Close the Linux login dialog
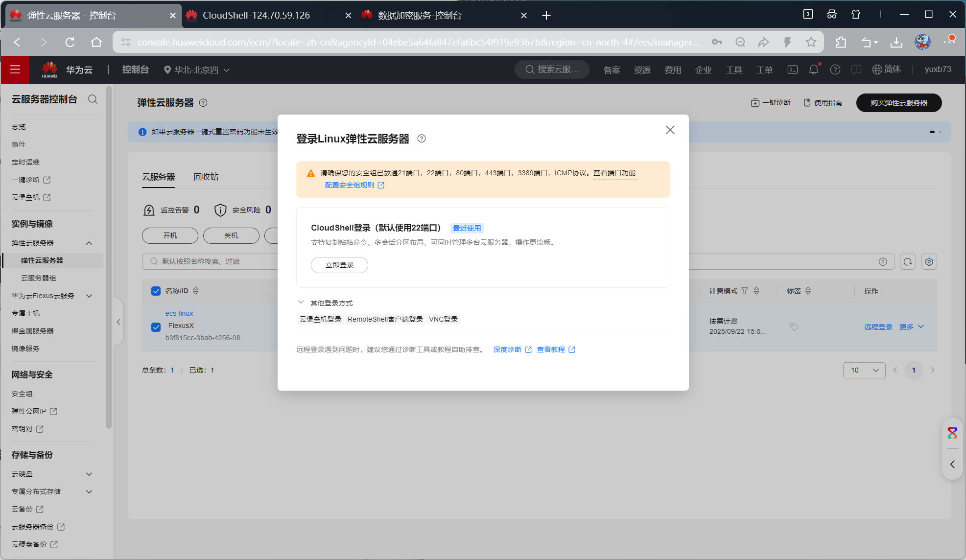 click(670, 130)
